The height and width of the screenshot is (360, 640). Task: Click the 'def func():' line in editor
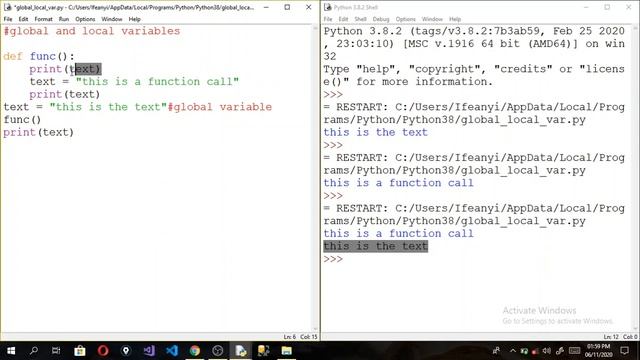coord(39,56)
